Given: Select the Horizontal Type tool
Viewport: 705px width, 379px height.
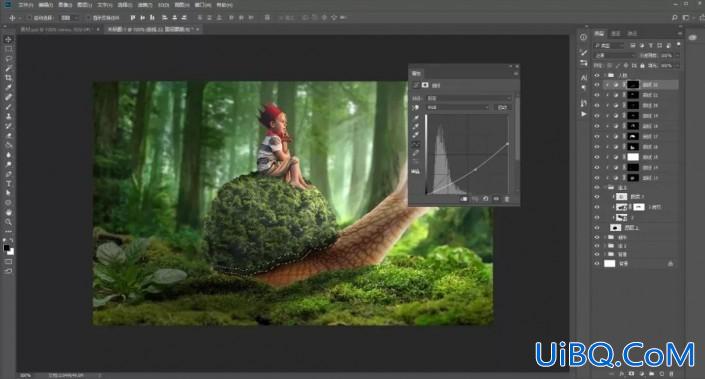Looking at the screenshot, I should coord(9,183).
